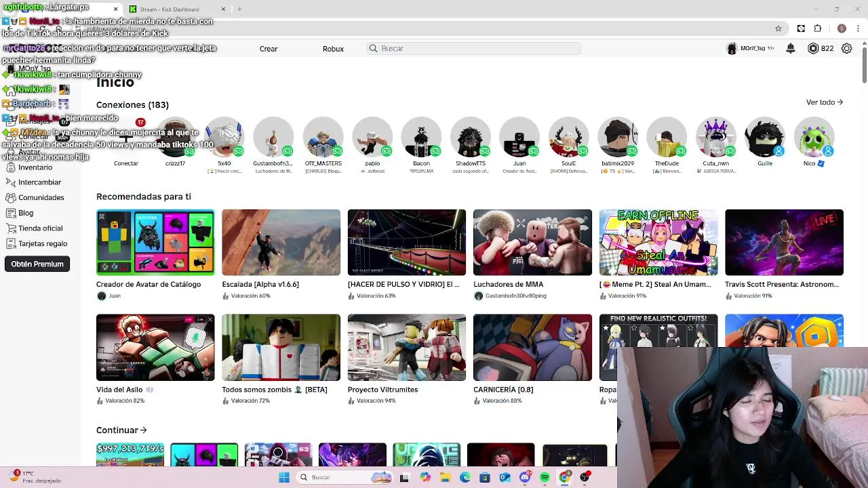868x488 pixels.
Task: Open Inventario in the sidebar
Action: point(35,167)
